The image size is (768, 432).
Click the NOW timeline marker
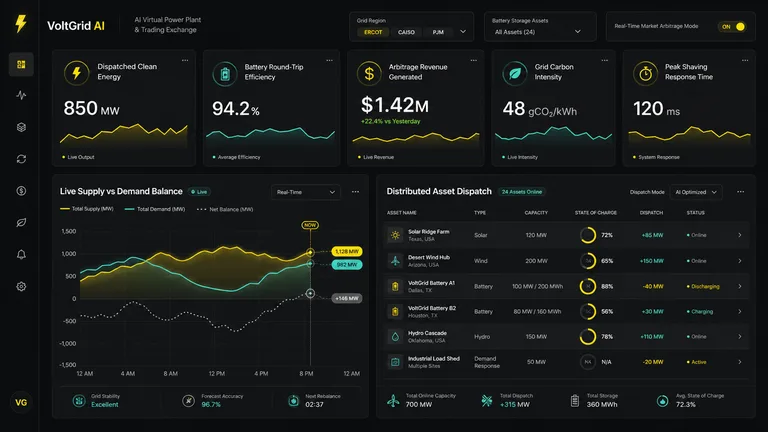(310, 225)
